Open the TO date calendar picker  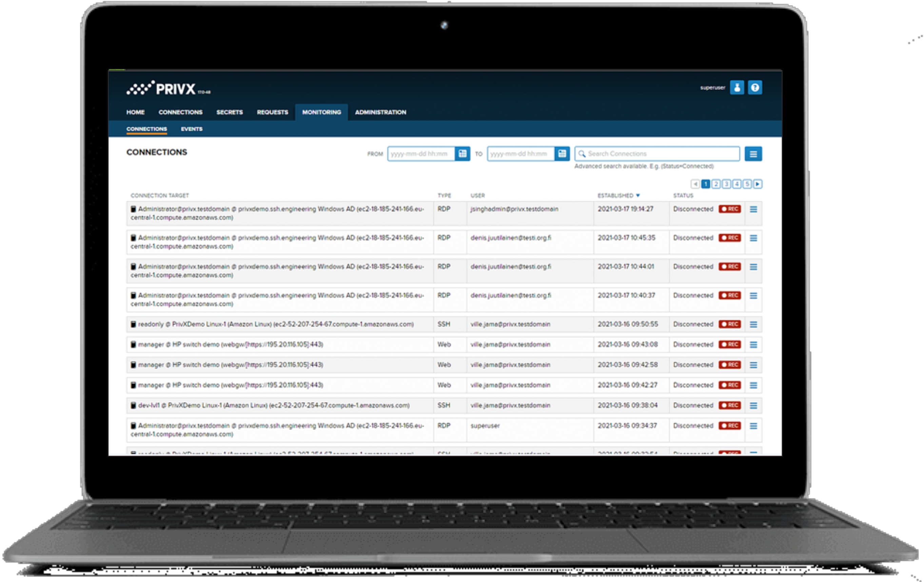pyautogui.click(x=562, y=154)
